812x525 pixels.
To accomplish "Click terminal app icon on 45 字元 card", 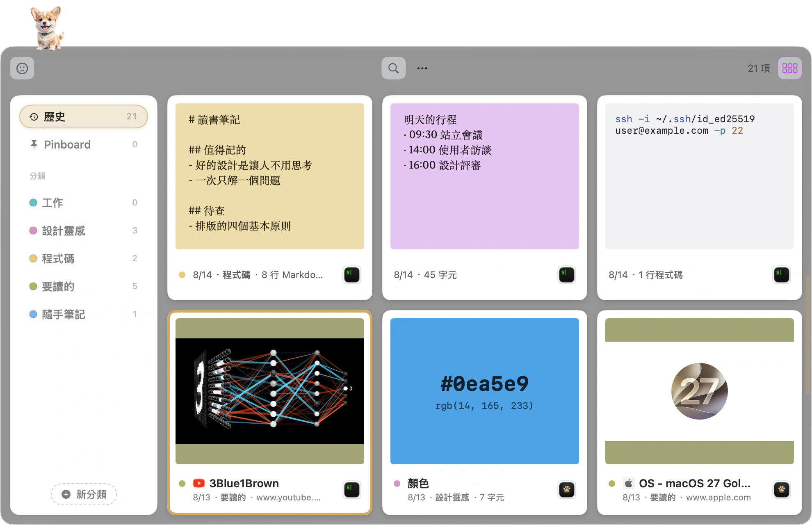I will pyautogui.click(x=567, y=274).
